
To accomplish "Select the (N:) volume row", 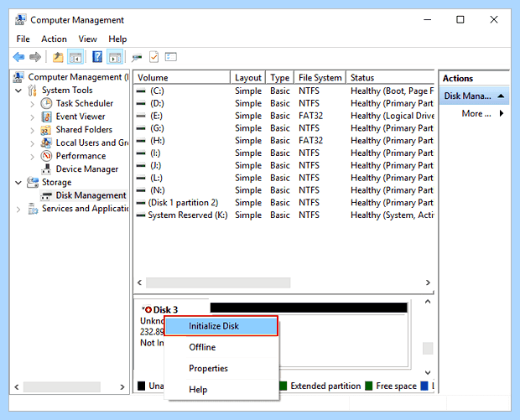I will tap(284, 190).
